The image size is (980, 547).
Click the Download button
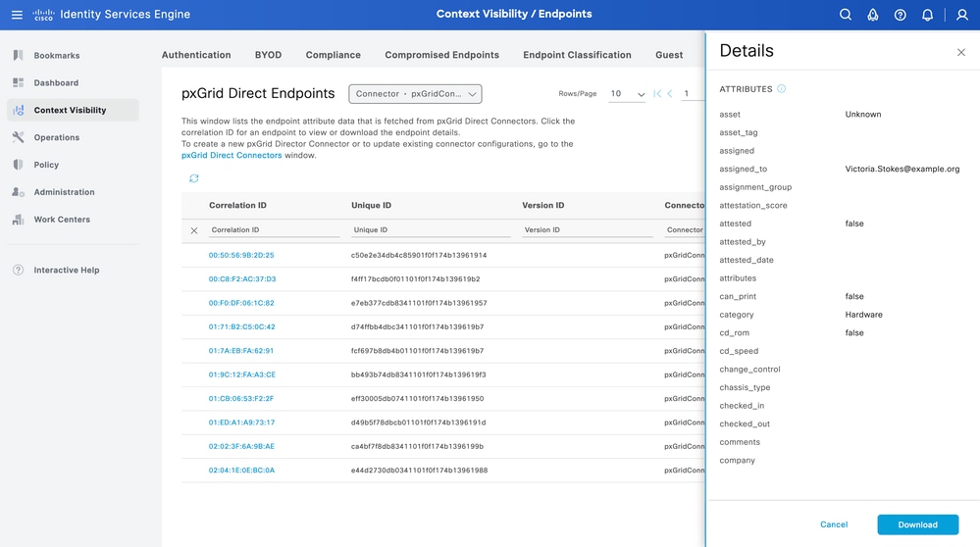917,524
